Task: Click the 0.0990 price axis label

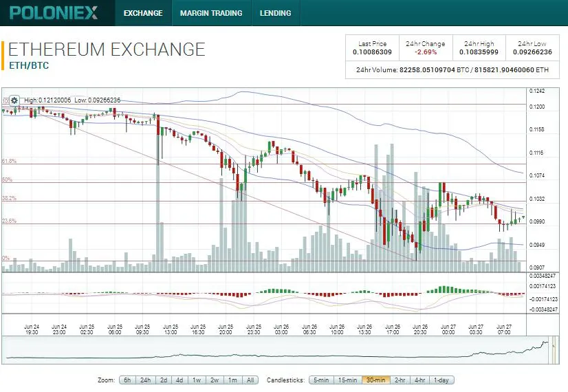Action: tap(537, 221)
